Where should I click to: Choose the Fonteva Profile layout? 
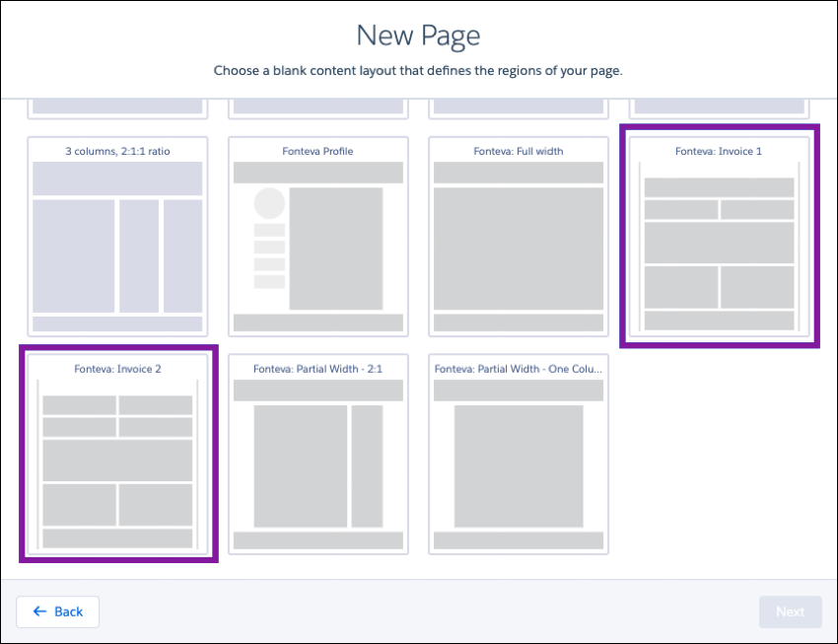pyautogui.click(x=317, y=237)
